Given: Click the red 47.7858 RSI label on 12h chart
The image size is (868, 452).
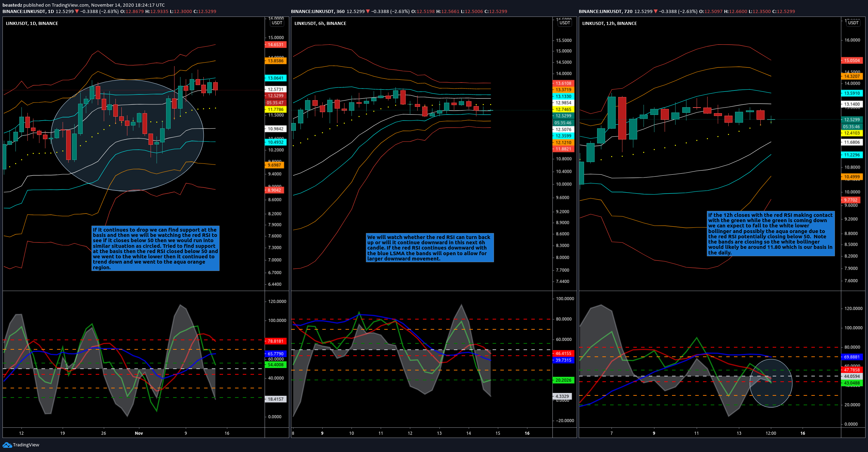Looking at the screenshot, I should click(x=852, y=370).
